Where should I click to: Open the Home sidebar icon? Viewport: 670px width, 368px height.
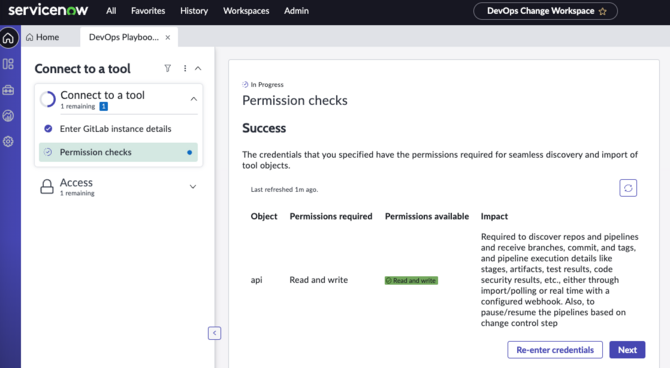[9, 38]
